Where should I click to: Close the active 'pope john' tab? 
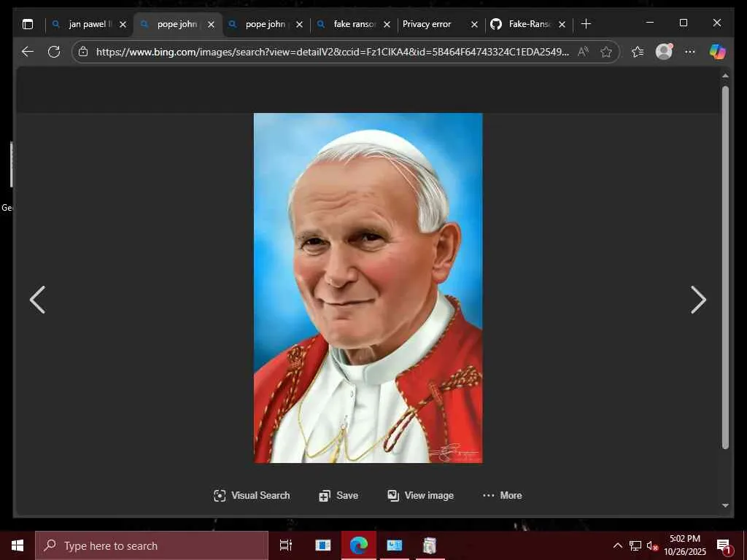tap(211, 24)
